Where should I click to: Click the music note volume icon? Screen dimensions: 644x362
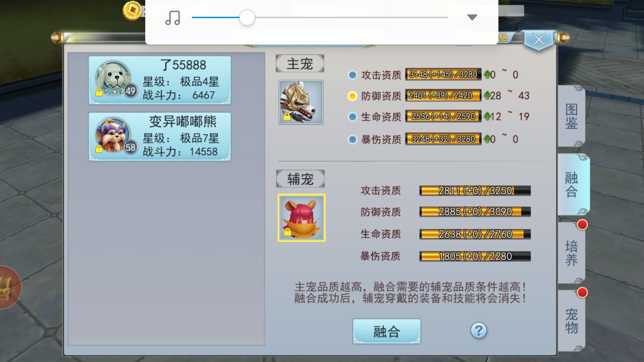pyautogui.click(x=173, y=18)
